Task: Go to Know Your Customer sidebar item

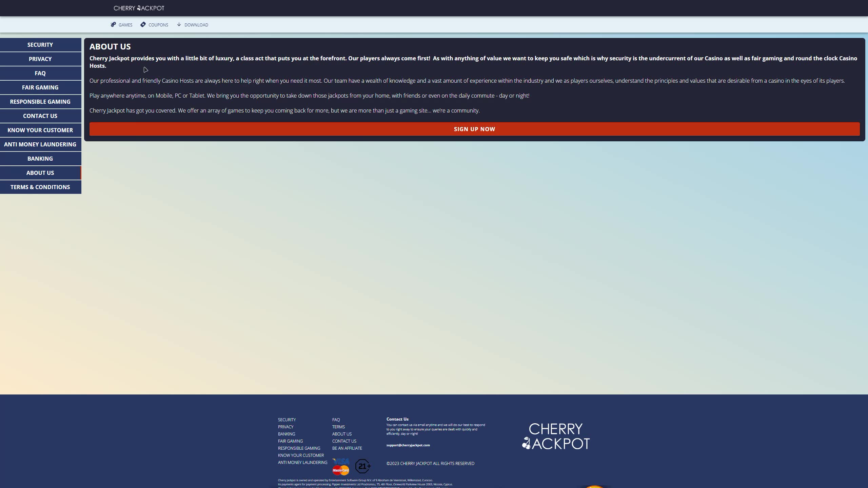Action: pyautogui.click(x=40, y=130)
